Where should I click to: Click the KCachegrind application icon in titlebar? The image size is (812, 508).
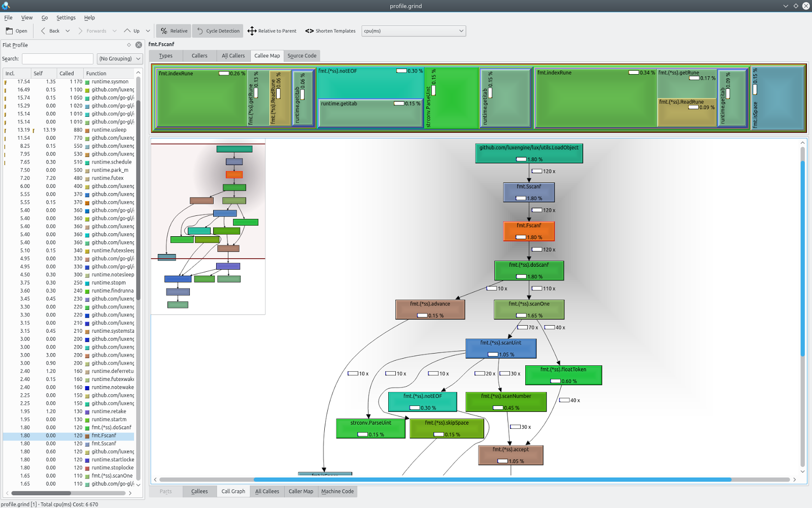[x=5, y=6]
